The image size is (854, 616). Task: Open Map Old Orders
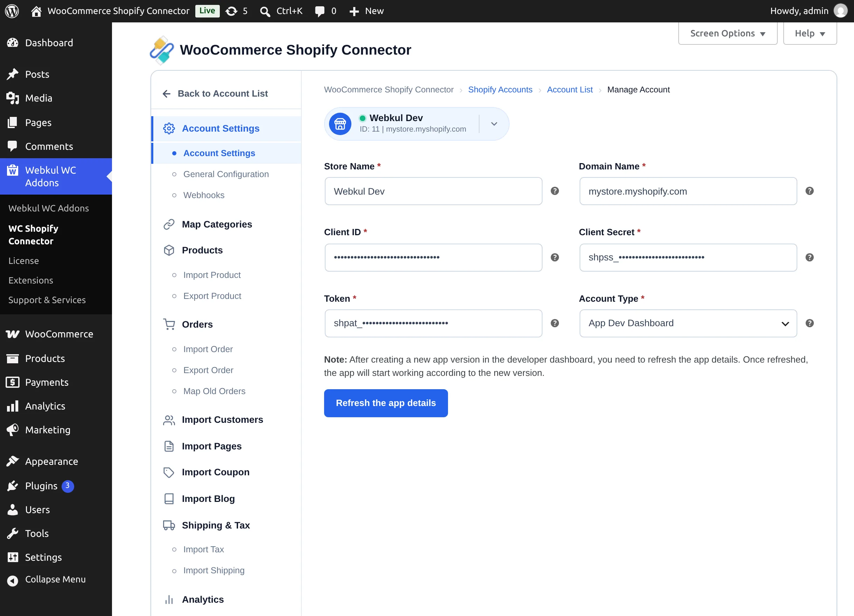click(x=214, y=391)
